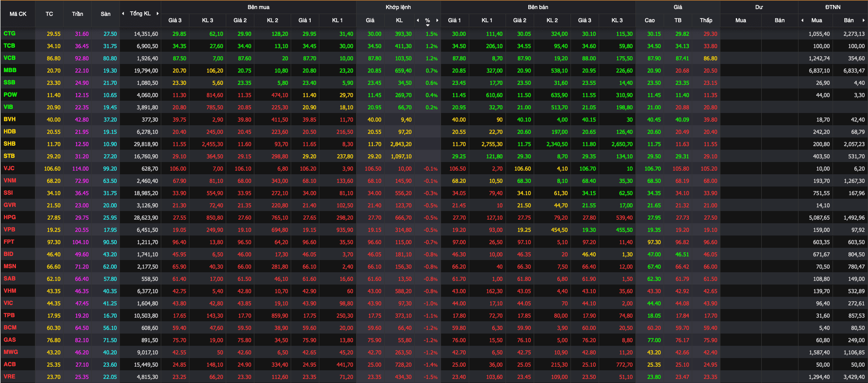Click the KL header under Khớp lệnh
The height and width of the screenshot is (383, 868).
coord(399,20)
